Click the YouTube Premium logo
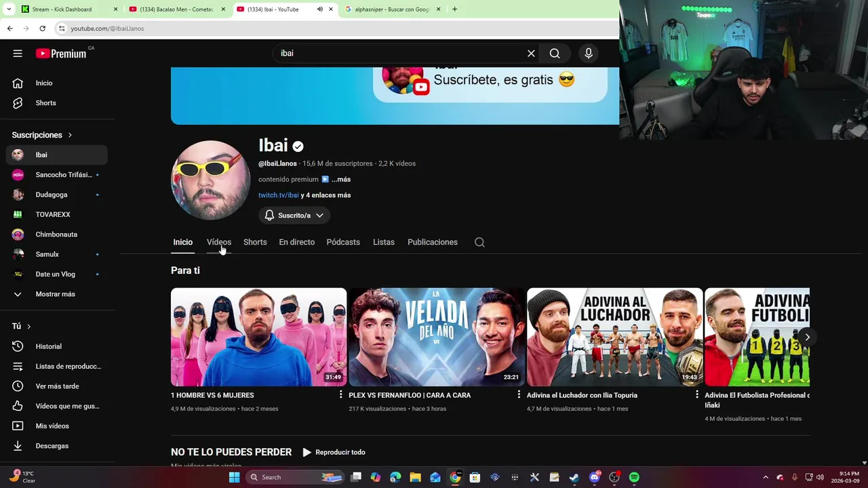Viewport: 868px width, 488px height. [61, 54]
